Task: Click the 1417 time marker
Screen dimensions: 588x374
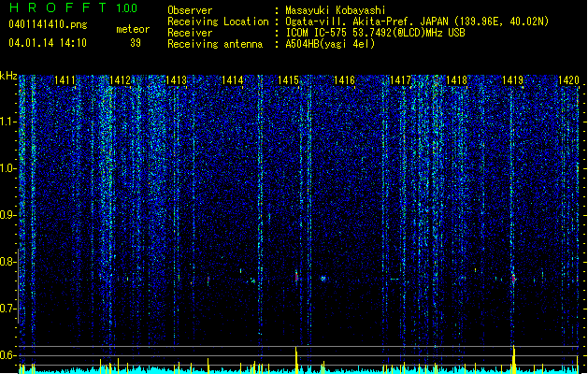Action: [400, 79]
